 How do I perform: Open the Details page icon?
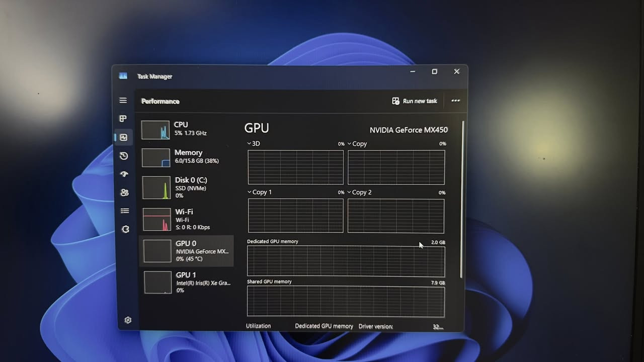point(125,211)
